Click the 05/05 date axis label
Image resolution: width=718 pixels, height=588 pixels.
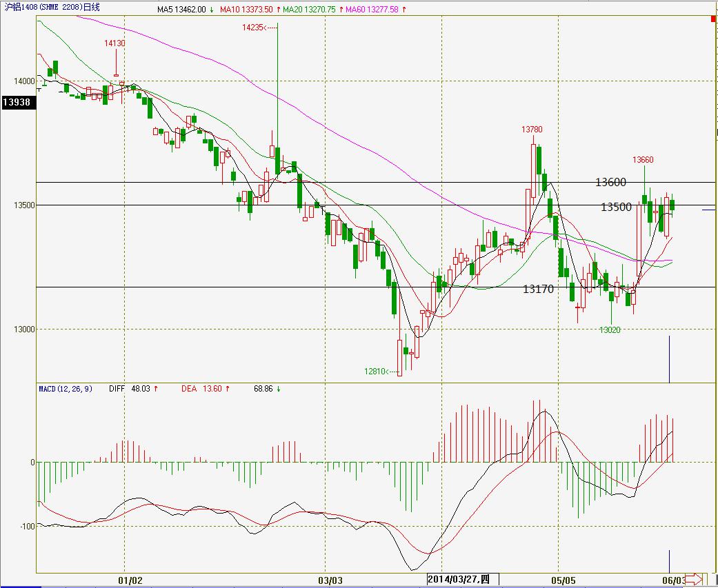pos(563,580)
